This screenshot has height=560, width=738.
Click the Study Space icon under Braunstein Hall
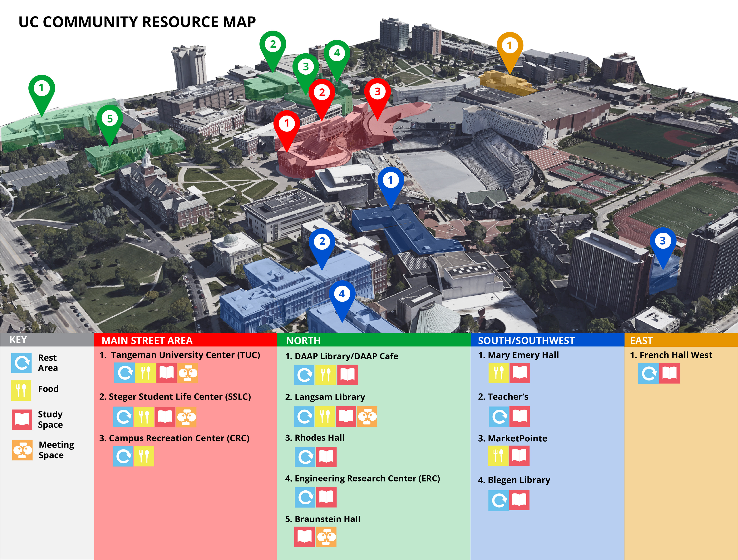click(x=305, y=537)
